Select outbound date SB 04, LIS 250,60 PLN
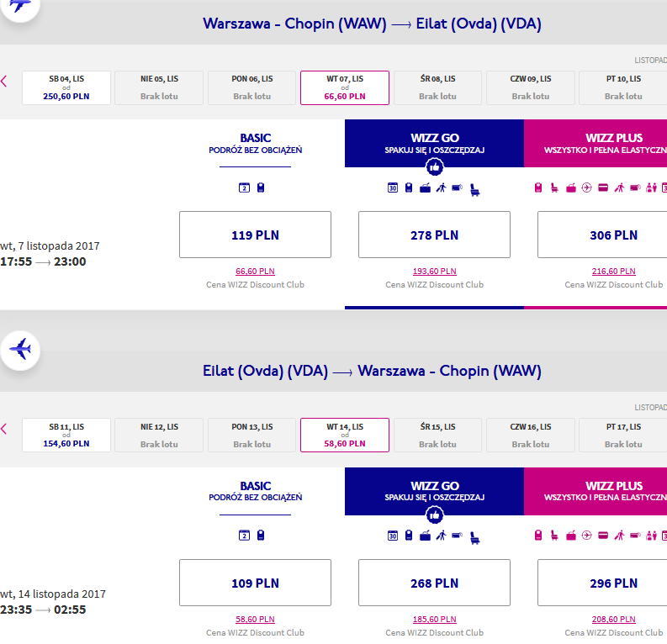 pyautogui.click(x=66, y=87)
